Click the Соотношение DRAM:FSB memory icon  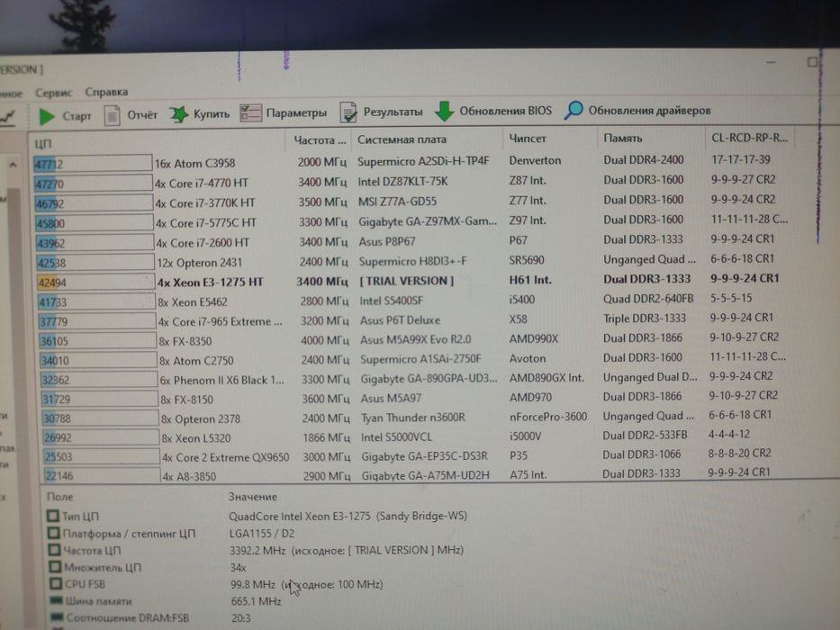pyautogui.click(x=58, y=617)
